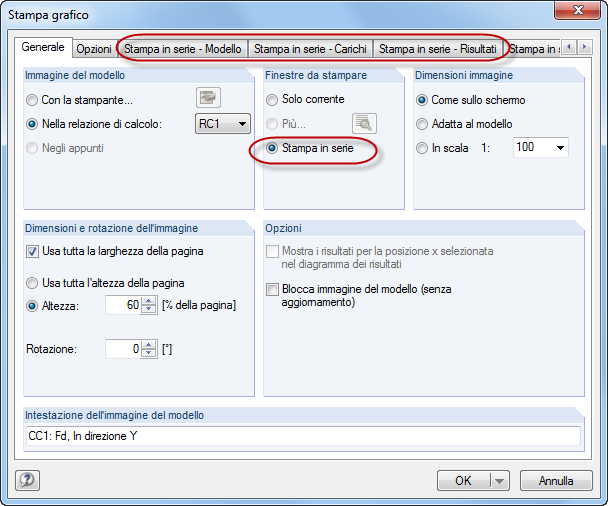Confirm with the OK button
Viewport: 608px width, 506px height.
click(x=463, y=481)
